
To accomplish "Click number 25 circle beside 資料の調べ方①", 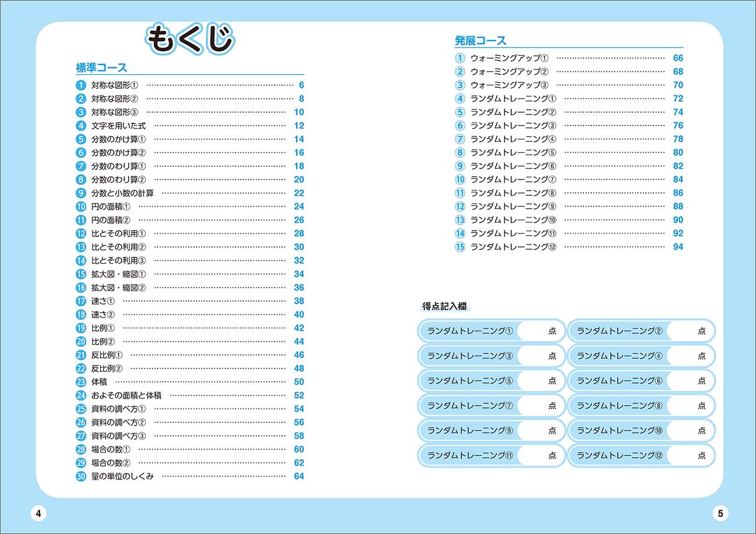I will point(81,408).
